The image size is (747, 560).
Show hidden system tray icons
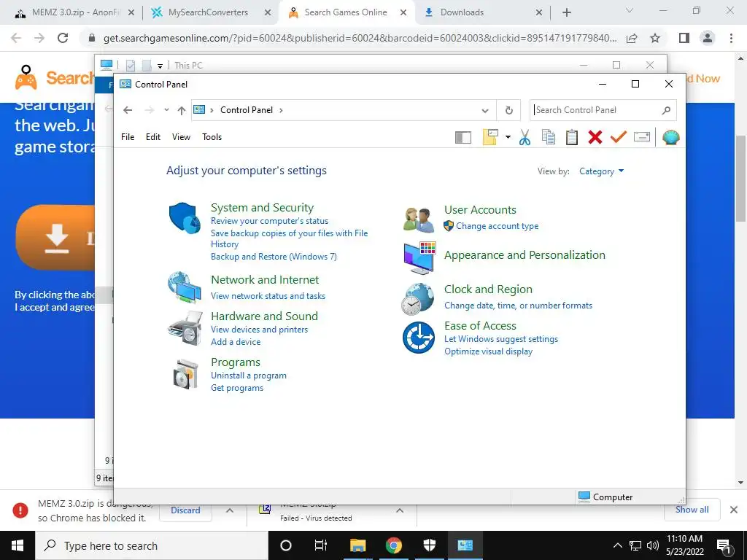(617, 545)
